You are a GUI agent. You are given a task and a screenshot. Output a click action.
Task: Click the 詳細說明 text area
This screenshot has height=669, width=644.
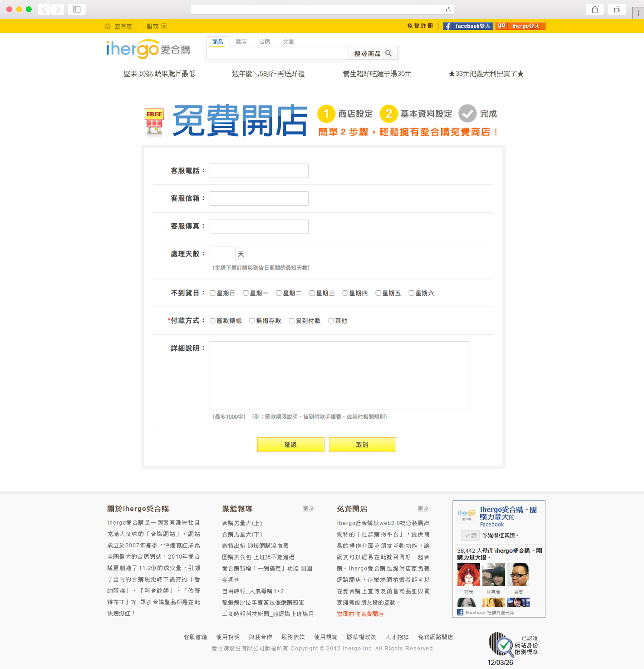pos(339,375)
